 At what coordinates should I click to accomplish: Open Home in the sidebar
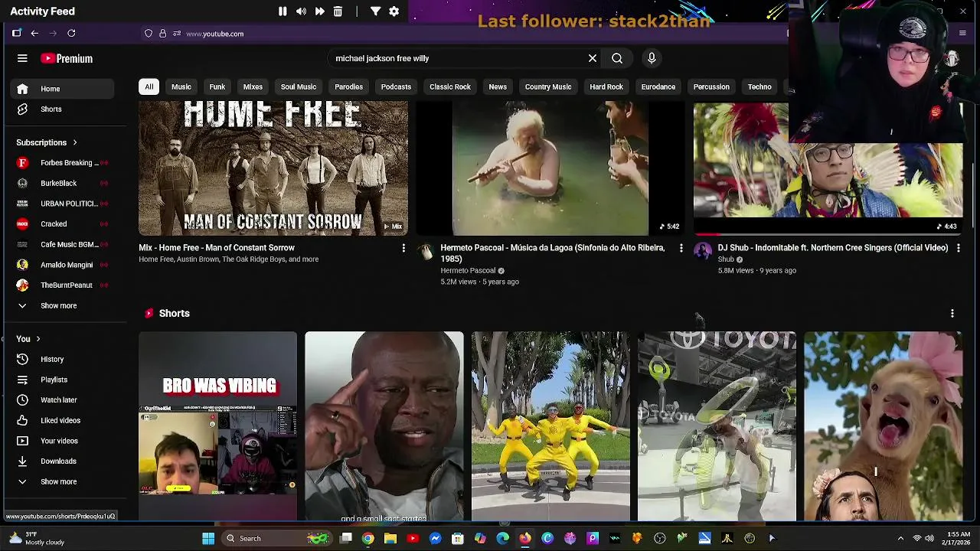pyautogui.click(x=61, y=89)
